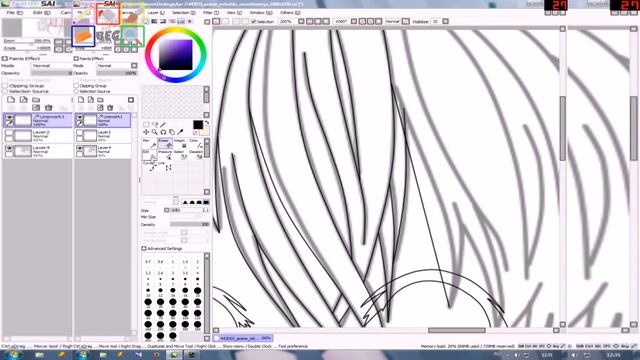Pick the rectangular selection tool
640x360 pixels.
pos(146,124)
